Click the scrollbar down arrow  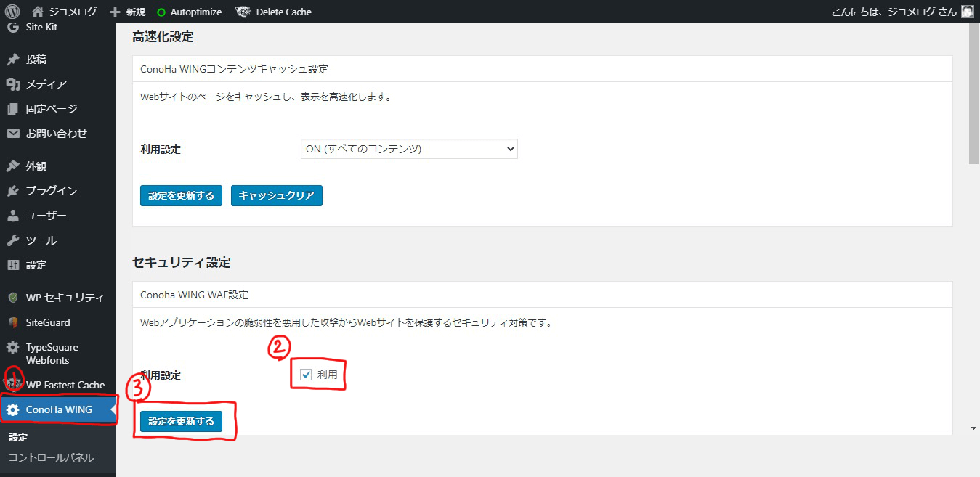tap(974, 429)
